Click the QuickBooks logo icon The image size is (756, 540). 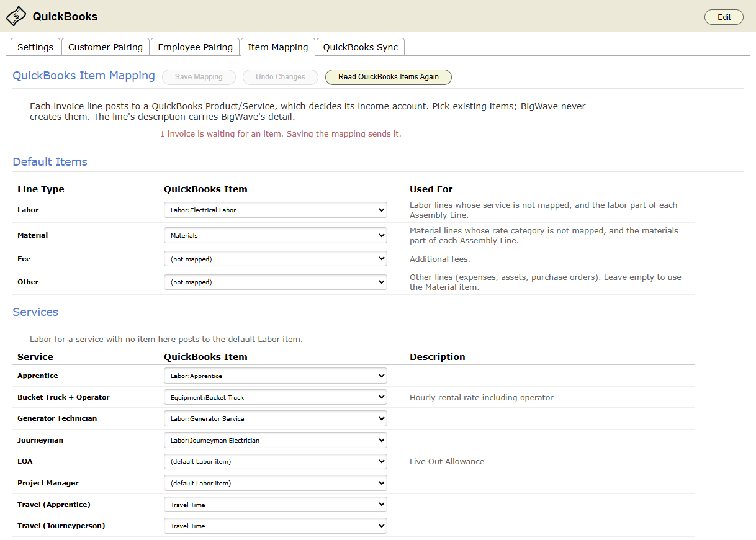point(16,16)
